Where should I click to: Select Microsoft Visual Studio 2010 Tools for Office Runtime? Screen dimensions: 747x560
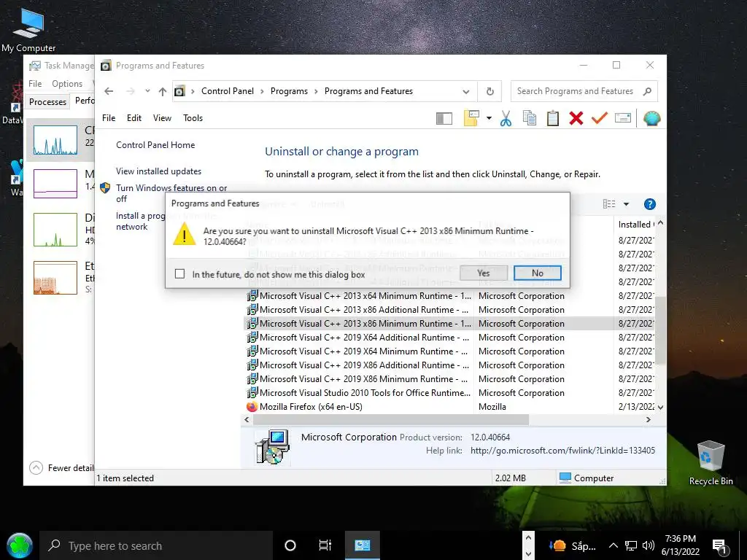coord(365,392)
